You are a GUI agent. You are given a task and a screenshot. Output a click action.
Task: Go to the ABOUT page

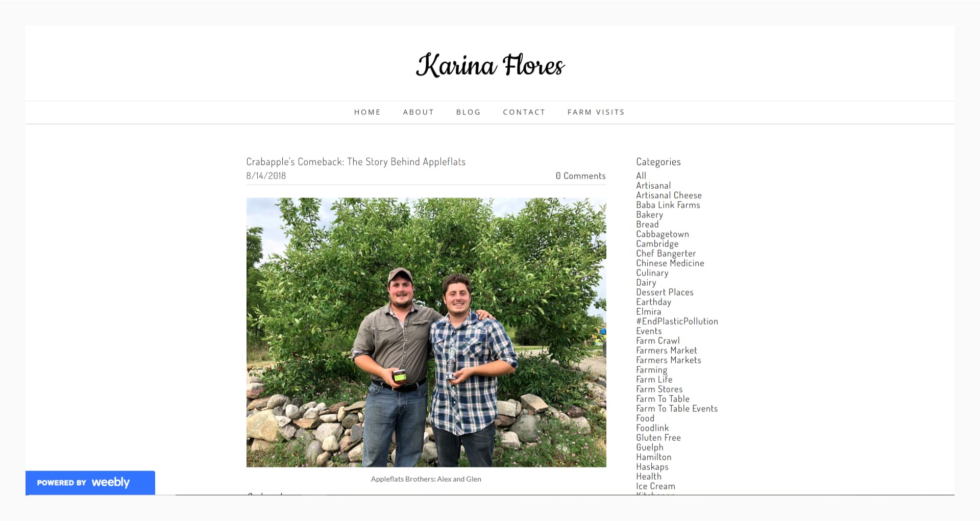click(x=419, y=112)
